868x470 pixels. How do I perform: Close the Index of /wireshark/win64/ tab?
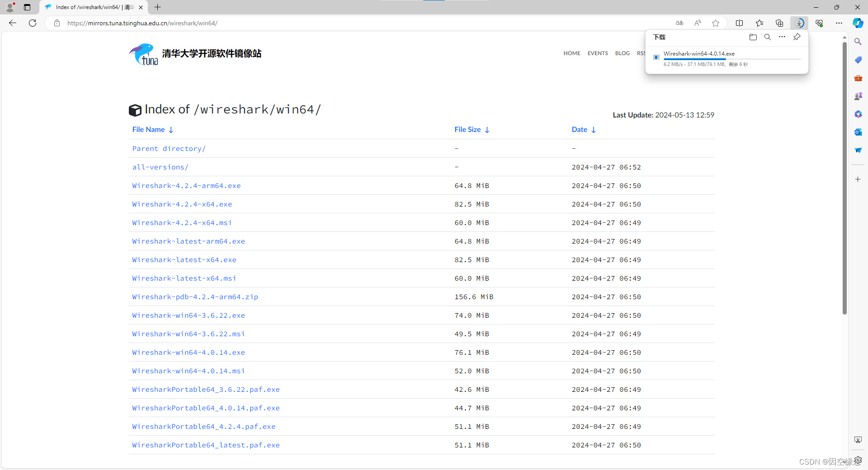141,7
